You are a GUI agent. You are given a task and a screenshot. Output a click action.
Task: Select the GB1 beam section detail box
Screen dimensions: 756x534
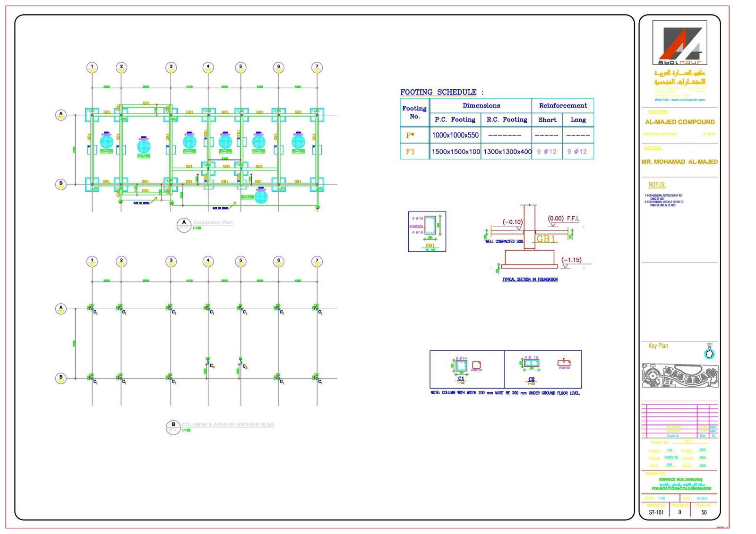427,231
